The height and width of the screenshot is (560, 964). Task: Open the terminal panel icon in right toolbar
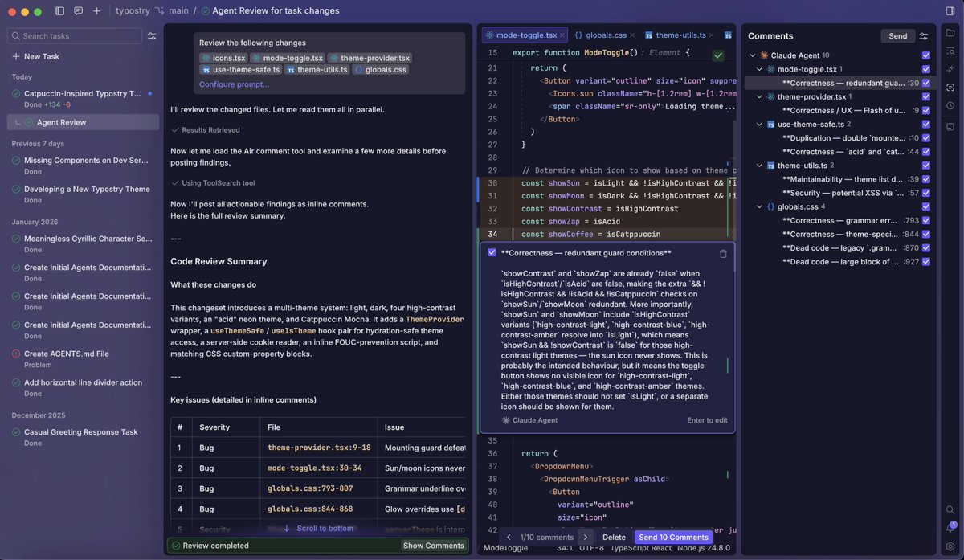coord(950,127)
